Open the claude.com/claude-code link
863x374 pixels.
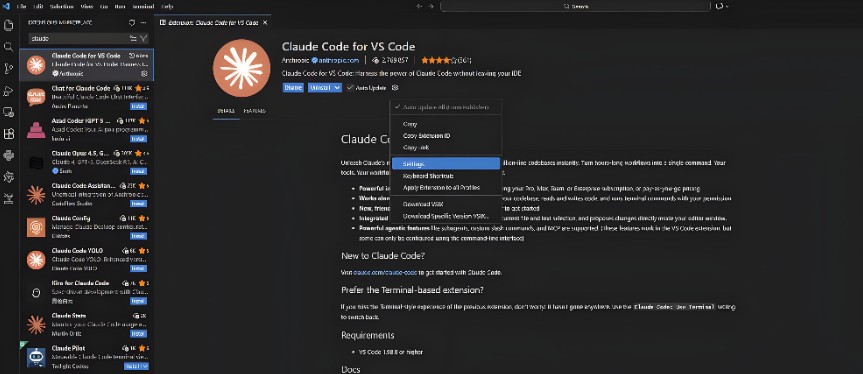(386, 273)
